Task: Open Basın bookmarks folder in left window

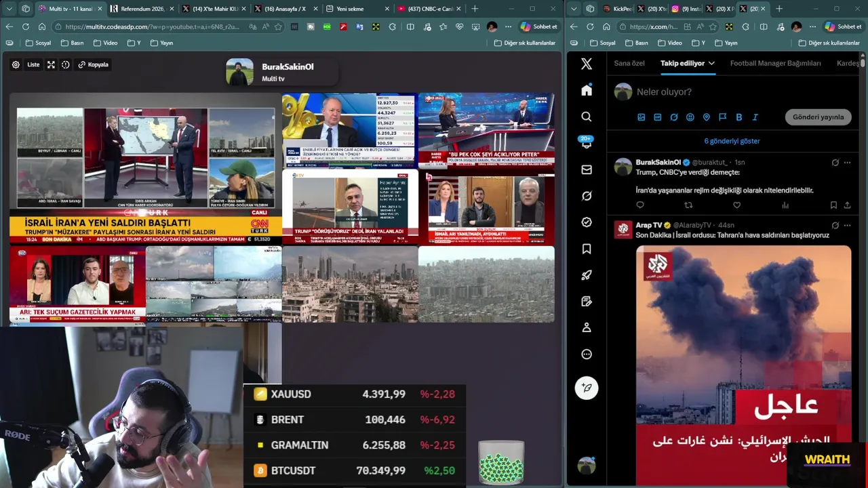Action: tap(72, 43)
